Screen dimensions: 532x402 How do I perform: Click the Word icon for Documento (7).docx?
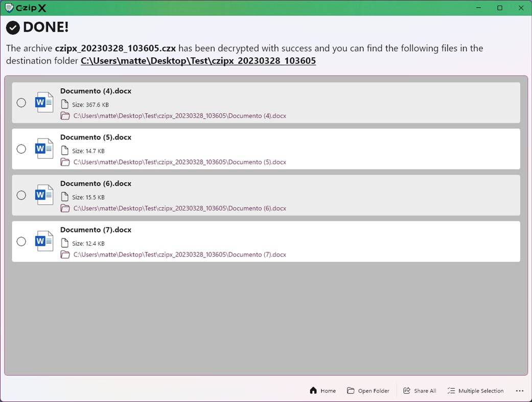pos(43,241)
